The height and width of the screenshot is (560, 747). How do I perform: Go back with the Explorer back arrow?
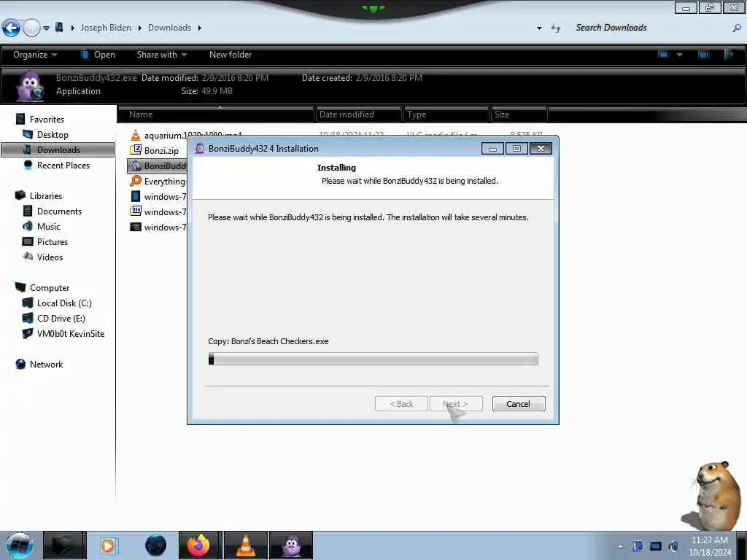coord(11,28)
